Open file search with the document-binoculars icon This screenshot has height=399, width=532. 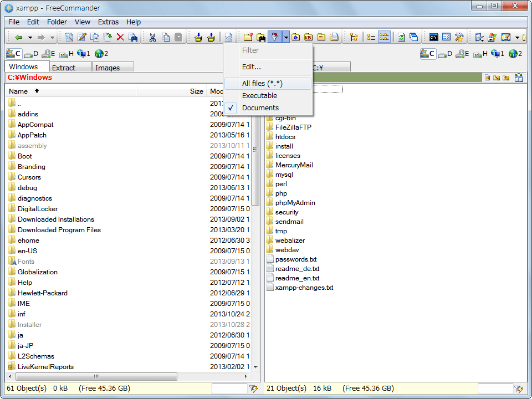133,37
